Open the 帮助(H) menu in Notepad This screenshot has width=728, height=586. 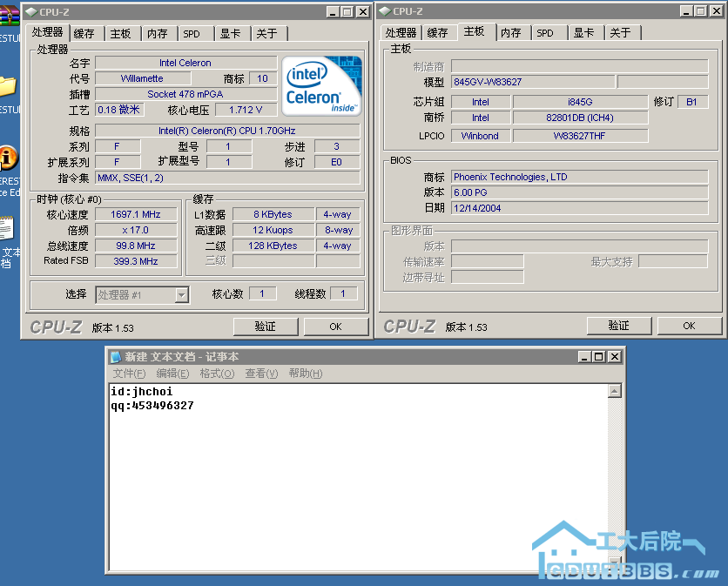click(306, 374)
